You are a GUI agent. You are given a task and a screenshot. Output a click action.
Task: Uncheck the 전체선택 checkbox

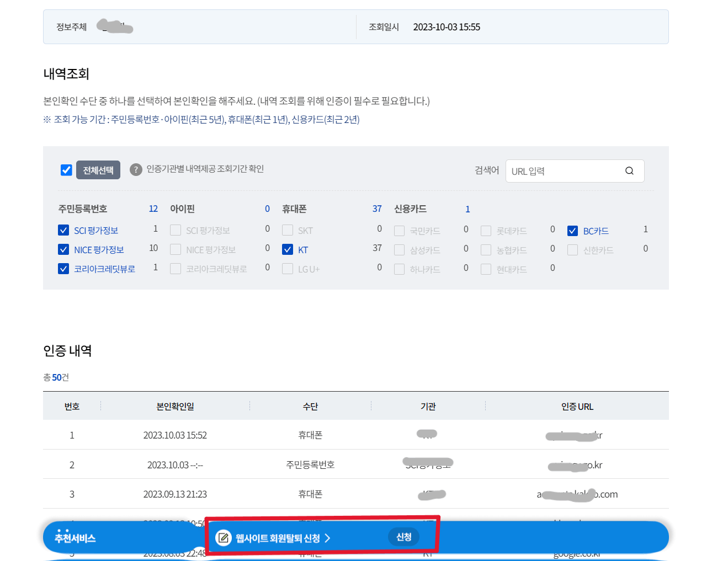66,170
